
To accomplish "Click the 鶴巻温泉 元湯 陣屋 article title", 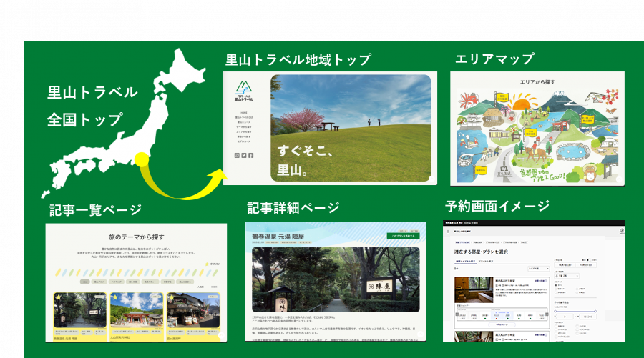I will [x=278, y=237].
